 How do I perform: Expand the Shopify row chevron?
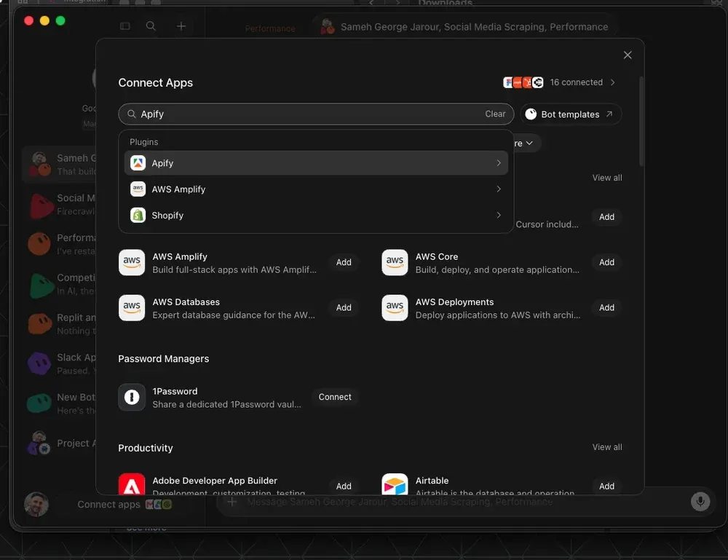pyautogui.click(x=499, y=215)
